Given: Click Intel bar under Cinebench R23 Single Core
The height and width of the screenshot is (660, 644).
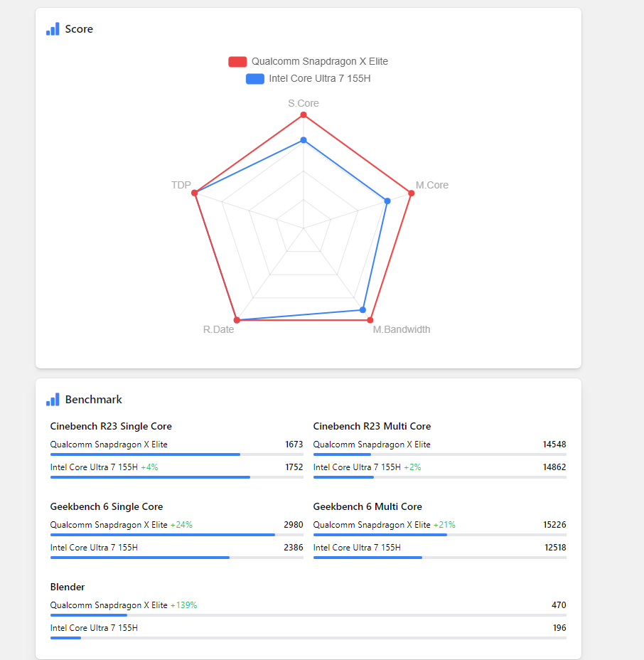Looking at the screenshot, I should pyautogui.click(x=177, y=477).
